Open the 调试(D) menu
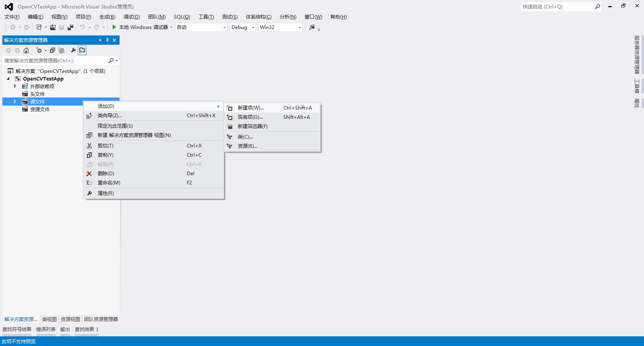This screenshot has height=346, width=644. click(x=132, y=17)
